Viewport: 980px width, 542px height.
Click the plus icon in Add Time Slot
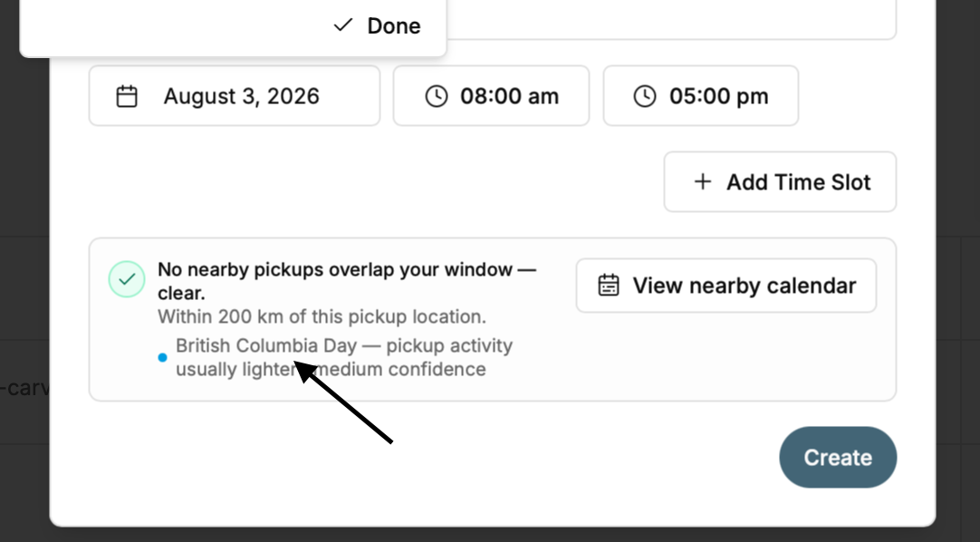tap(703, 182)
